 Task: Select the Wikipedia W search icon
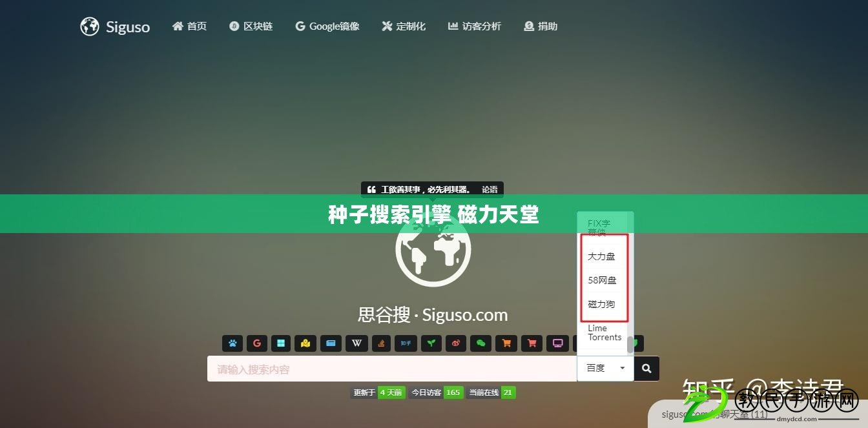[356, 343]
